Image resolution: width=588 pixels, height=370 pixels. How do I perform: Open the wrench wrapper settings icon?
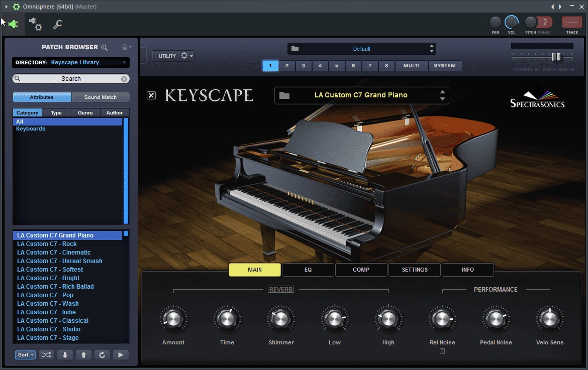pyautogui.click(x=57, y=24)
